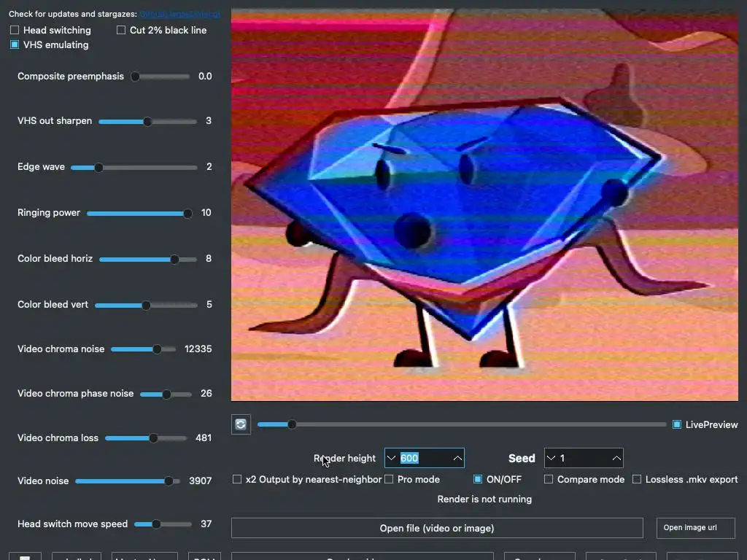Adjust Head switch move speed slider
Viewport: 747px width, 560px height.
coord(163,524)
